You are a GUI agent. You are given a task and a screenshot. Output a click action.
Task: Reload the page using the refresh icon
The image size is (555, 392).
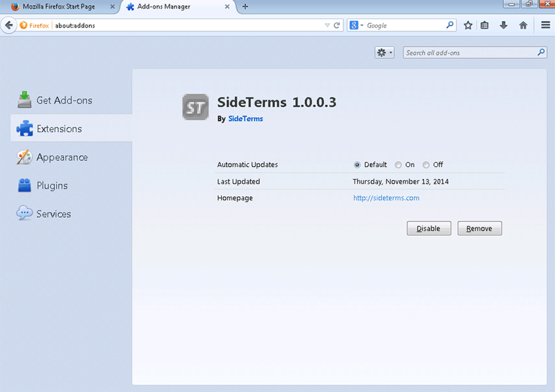click(x=337, y=25)
